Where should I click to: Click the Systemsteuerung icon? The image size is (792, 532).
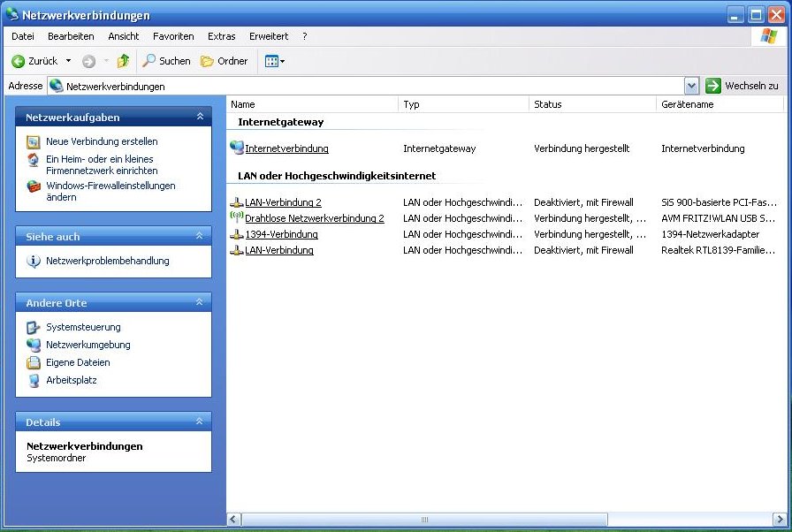(x=34, y=328)
